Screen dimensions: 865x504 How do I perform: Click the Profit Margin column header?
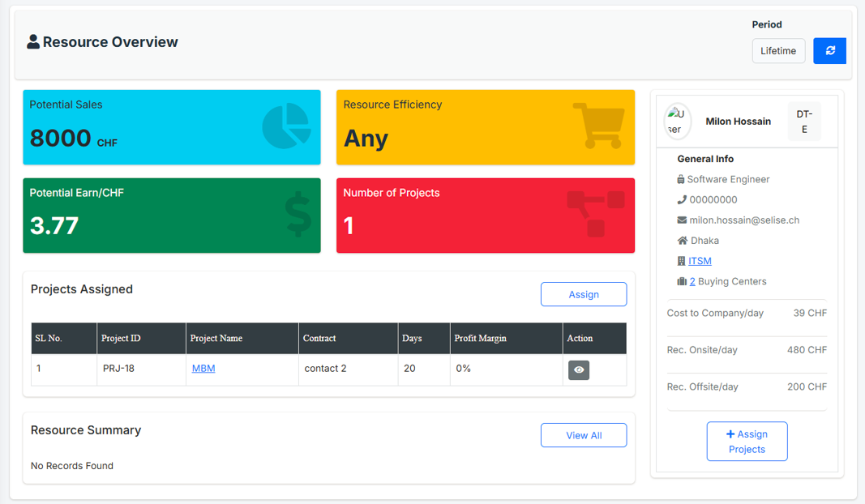pyautogui.click(x=480, y=339)
